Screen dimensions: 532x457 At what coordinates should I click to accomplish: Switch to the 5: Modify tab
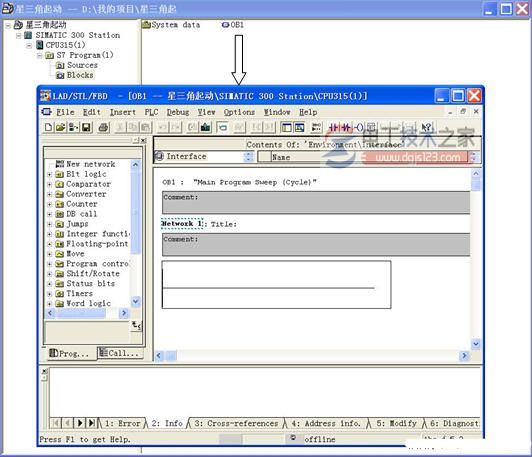396,423
